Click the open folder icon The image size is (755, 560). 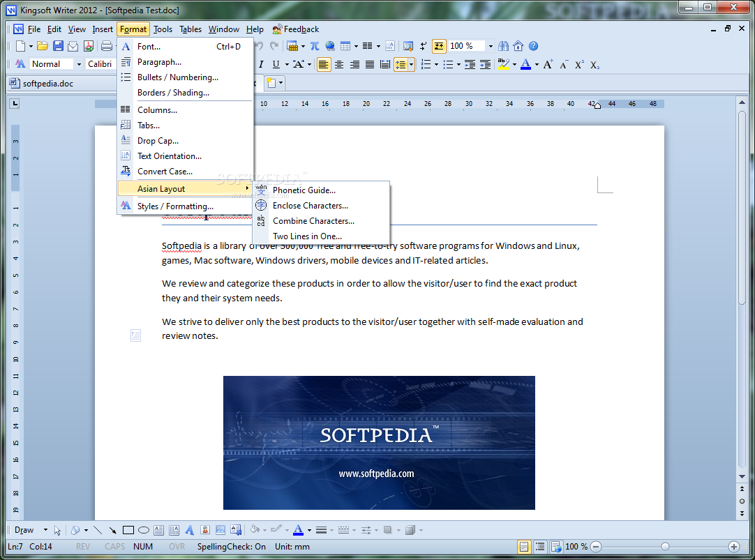click(43, 46)
